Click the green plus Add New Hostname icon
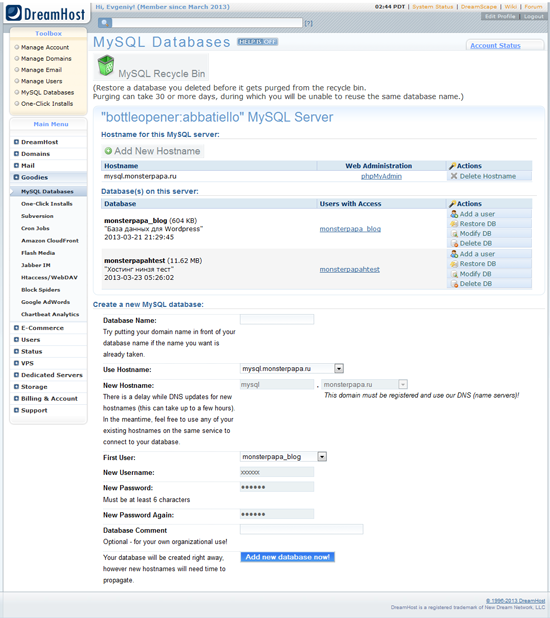 coord(108,151)
